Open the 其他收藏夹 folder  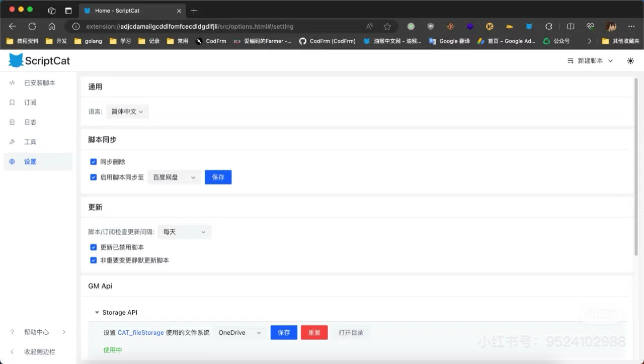(620, 41)
